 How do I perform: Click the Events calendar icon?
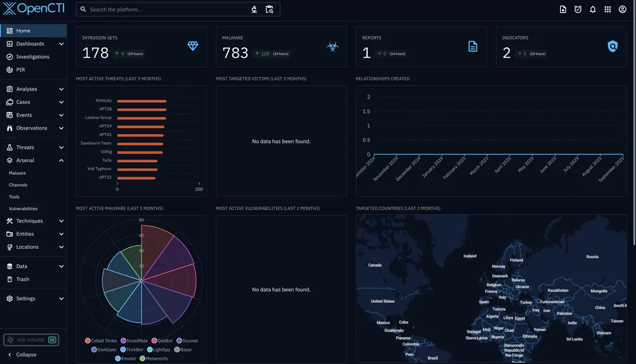coord(10,115)
